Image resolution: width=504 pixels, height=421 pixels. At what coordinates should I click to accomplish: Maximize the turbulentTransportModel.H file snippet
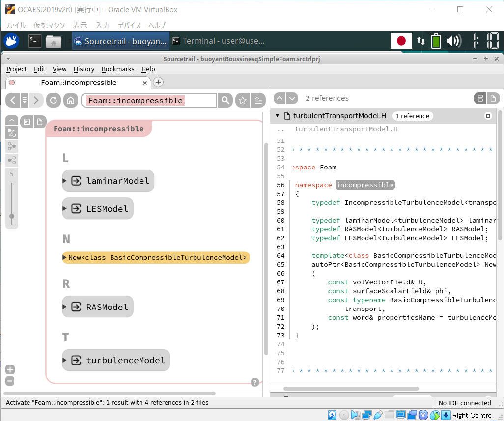[488, 116]
